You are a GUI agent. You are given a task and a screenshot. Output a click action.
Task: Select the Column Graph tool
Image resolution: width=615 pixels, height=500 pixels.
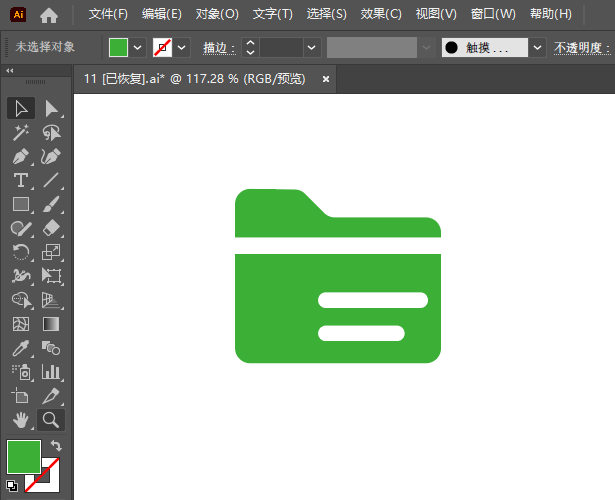coord(51,372)
